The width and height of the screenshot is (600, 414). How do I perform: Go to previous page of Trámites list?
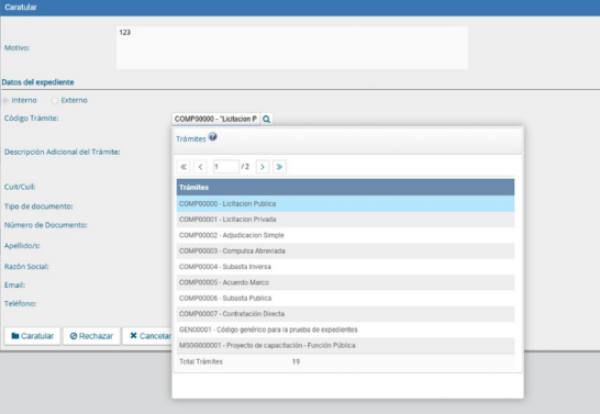point(201,166)
